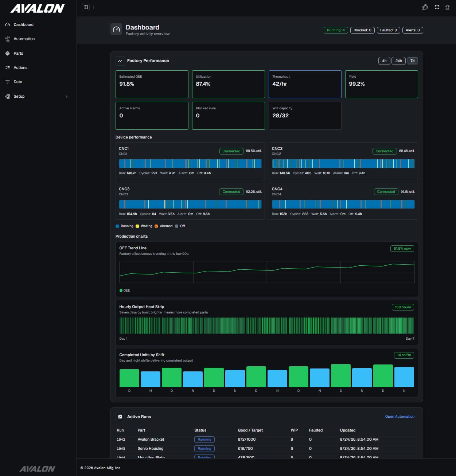Click the Actions checklist icon in sidebar
The width and height of the screenshot is (456, 476).
pos(8,68)
